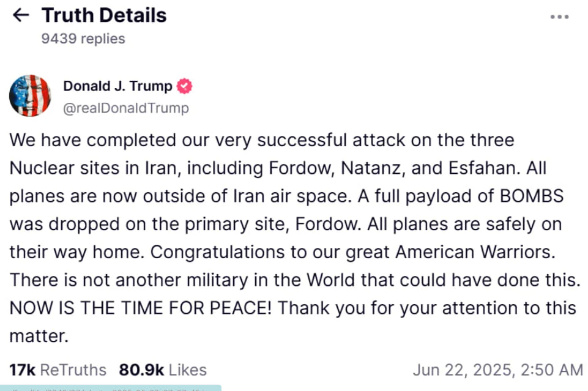Show the 80.9k Likes list
Image resolution: width=588 pixels, height=391 pixels.
point(163,370)
